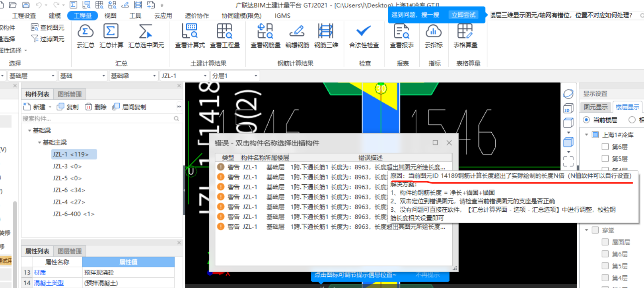Viewport: 644px width, 288px height.
Task: Collapse 基础梁 tree node
Action: tap(29, 130)
